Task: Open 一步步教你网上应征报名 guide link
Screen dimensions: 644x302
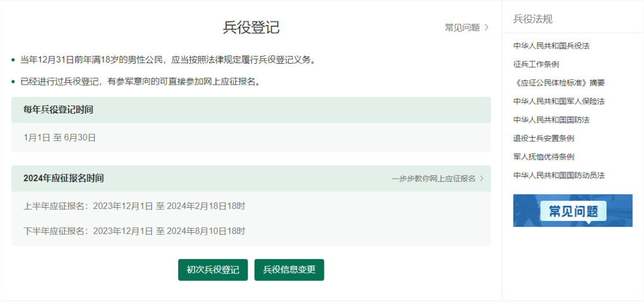Action: [434, 178]
